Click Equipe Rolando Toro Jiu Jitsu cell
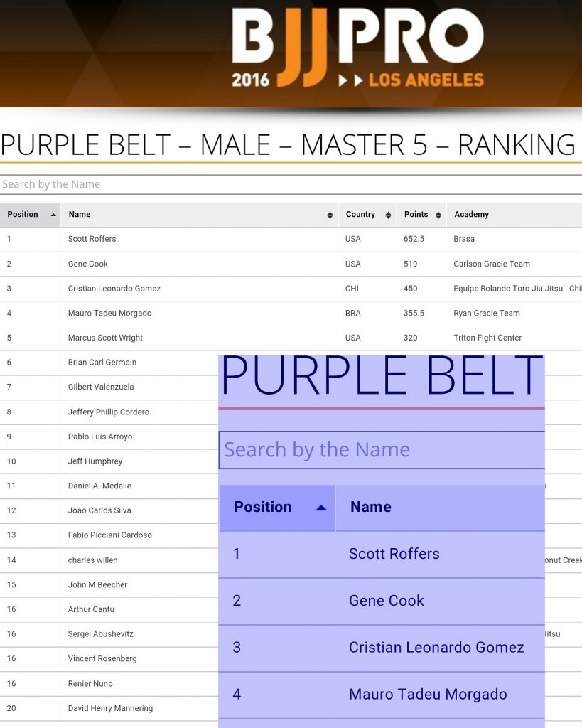Screen dimensions: 582x728 point(517,289)
